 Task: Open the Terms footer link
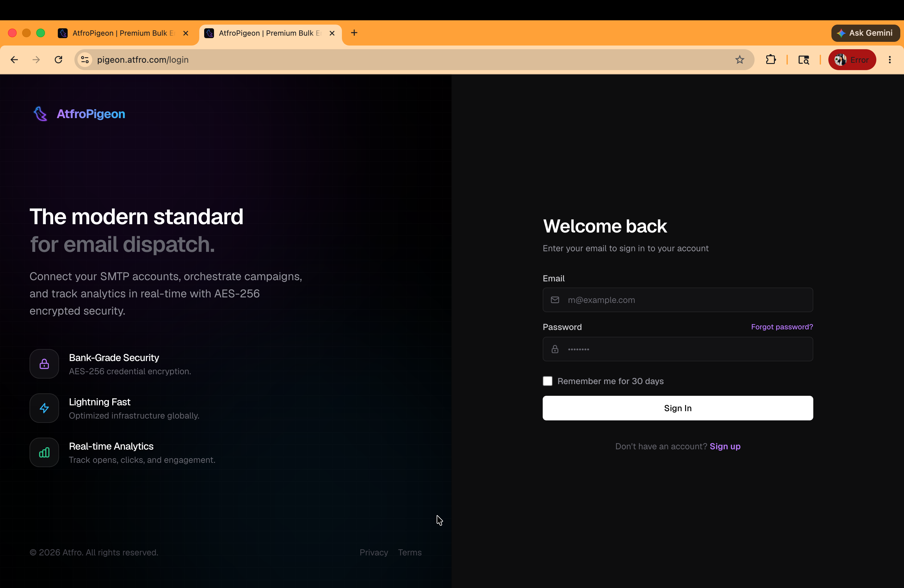(410, 552)
